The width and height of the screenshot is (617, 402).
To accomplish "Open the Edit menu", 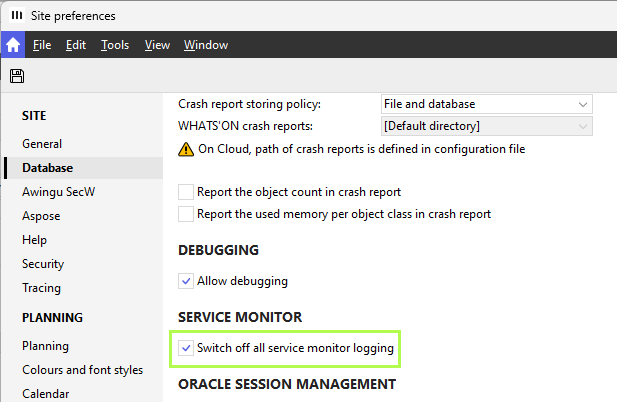I will pos(76,45).
